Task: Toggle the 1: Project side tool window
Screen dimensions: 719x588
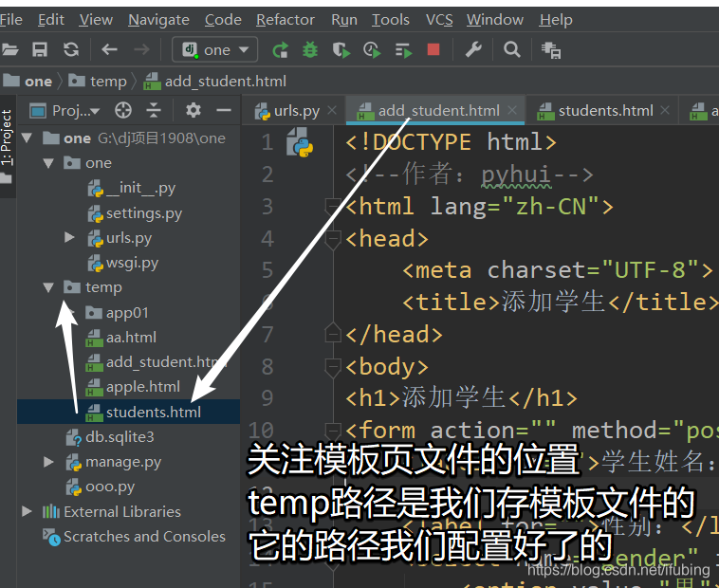Action: click(7, 146)
